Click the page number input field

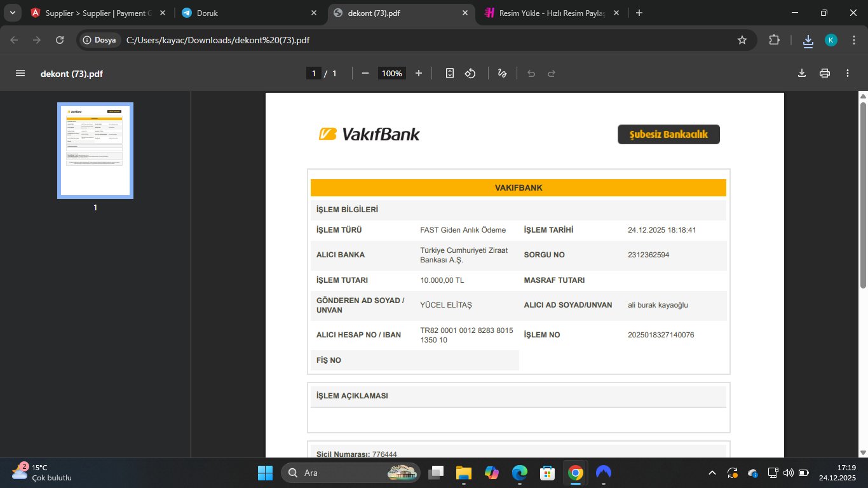(313, 73)
